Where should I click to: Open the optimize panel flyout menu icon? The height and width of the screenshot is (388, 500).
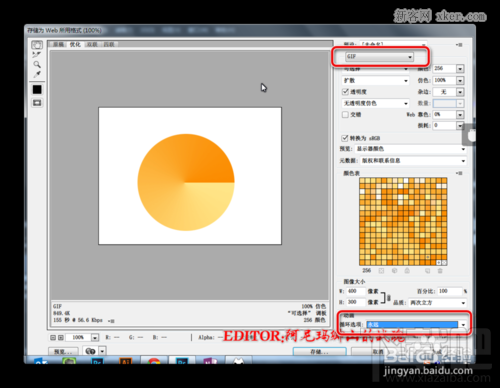click(460, 44)
